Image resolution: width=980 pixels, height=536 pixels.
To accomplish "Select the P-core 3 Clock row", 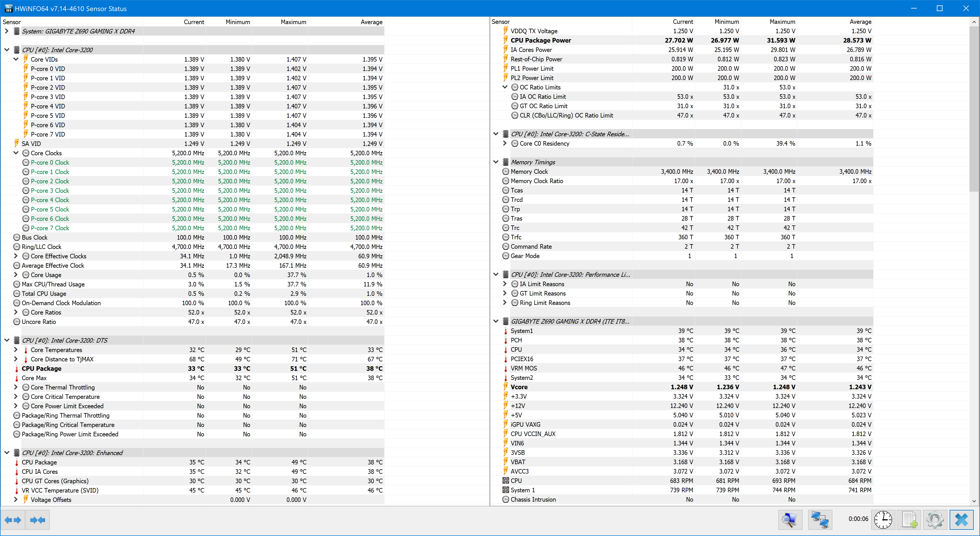I will (50, 190).
